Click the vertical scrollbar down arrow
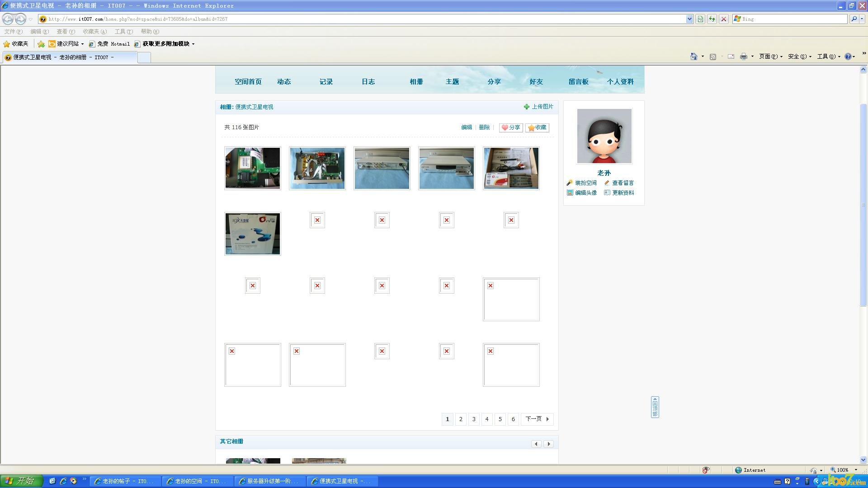 point(863,460)
